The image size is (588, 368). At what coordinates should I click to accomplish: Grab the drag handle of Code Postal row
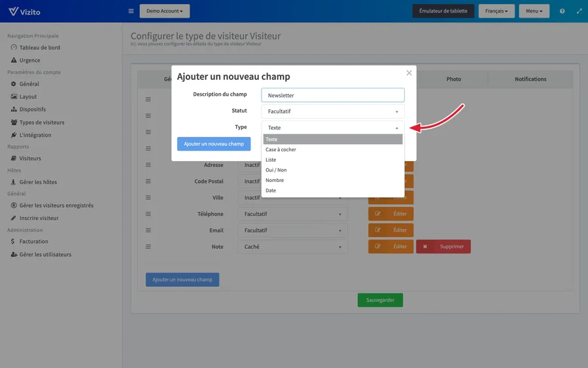coord(148,181)
